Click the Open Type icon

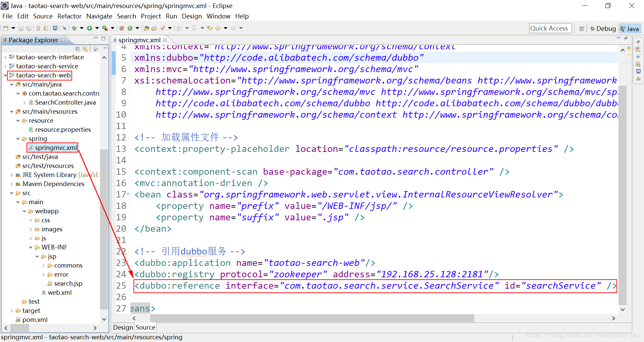click(146, 28)
